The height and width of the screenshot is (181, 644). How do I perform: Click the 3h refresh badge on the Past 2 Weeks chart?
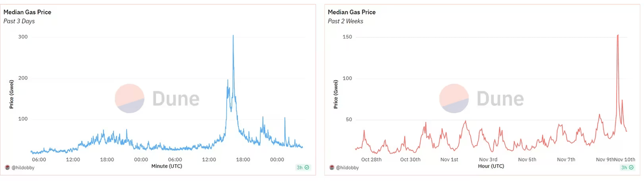click(x=627, y=168)
